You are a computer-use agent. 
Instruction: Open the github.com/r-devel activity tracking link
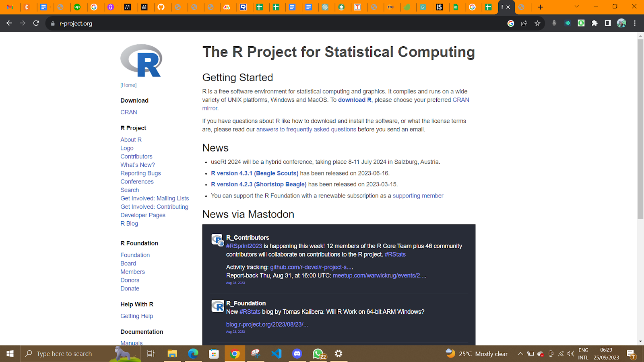coord(312,267)
